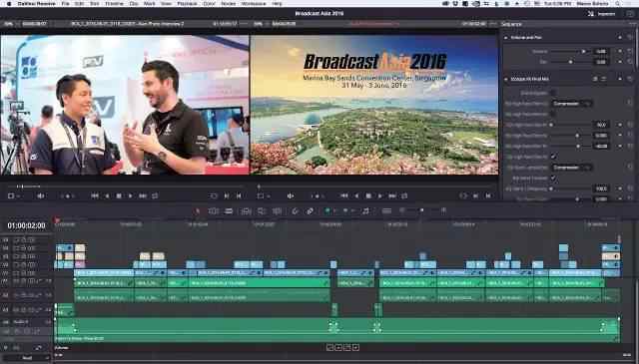Select the Blade edit tool
Viewport: 639px width, 364px height.
coord(229,210)
